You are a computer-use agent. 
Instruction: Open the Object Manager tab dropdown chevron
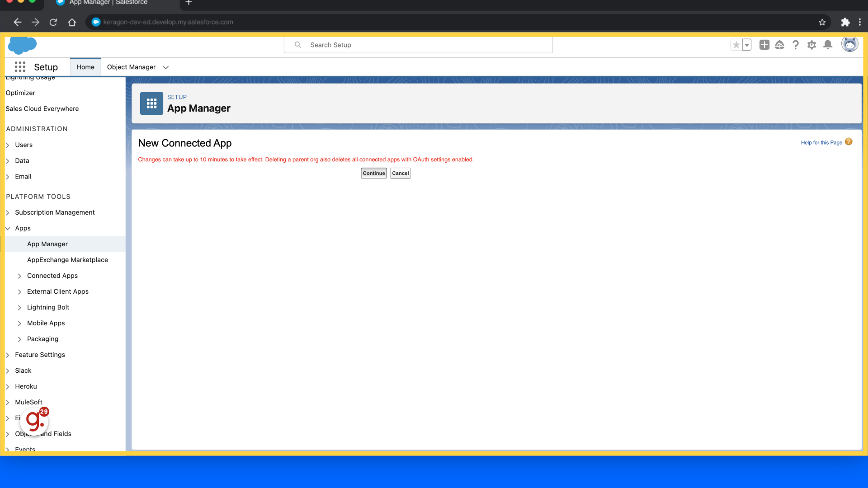(166, 67)
